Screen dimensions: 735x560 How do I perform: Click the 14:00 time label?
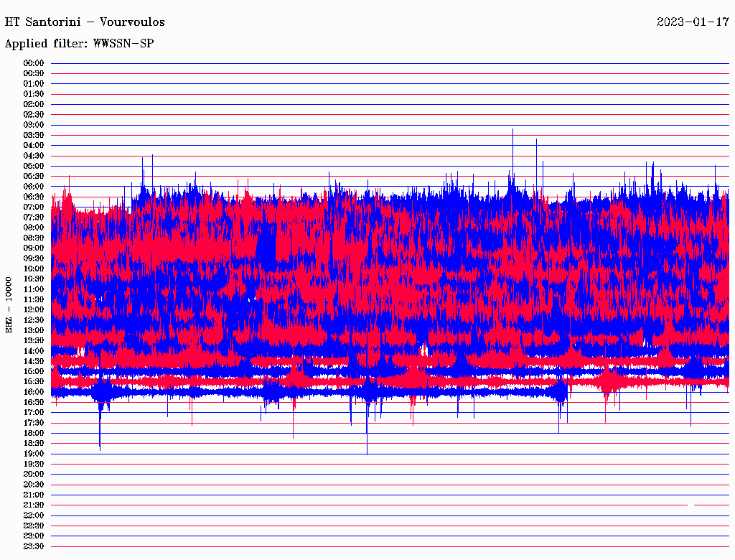tap(34, 351)
